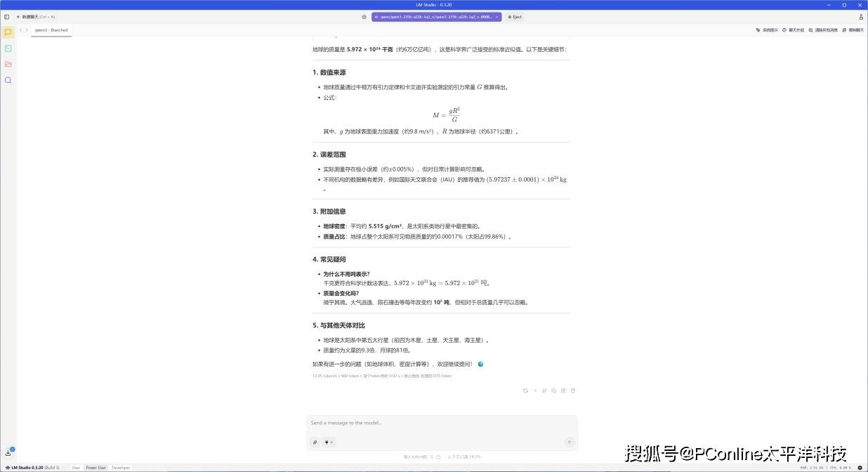
Task: Open the Discover search icon in sidebar
Action: coord(8,80)
